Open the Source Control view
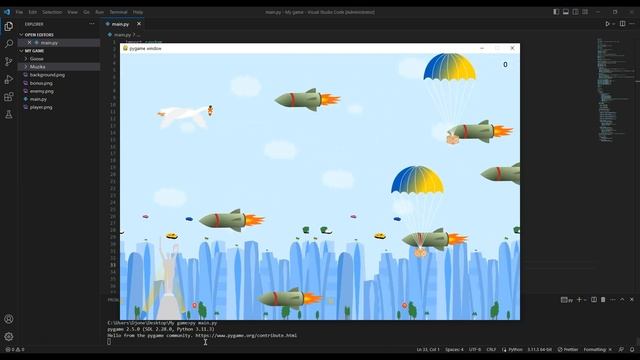The width and height of the screenshot is (640, 360). coord(9,62)
